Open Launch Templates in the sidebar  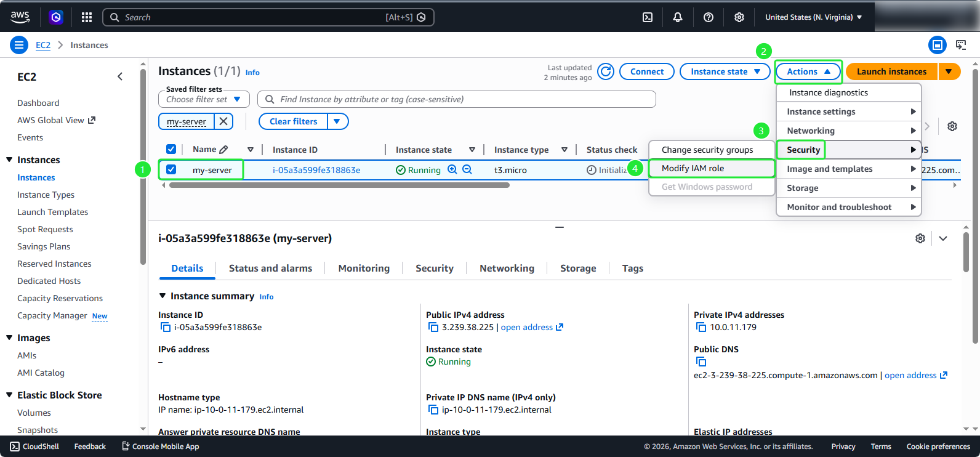[53, 212]
